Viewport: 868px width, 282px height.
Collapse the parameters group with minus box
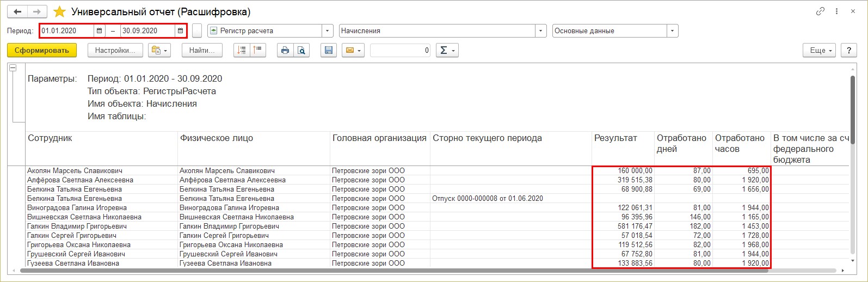click(x=13, y=68)
